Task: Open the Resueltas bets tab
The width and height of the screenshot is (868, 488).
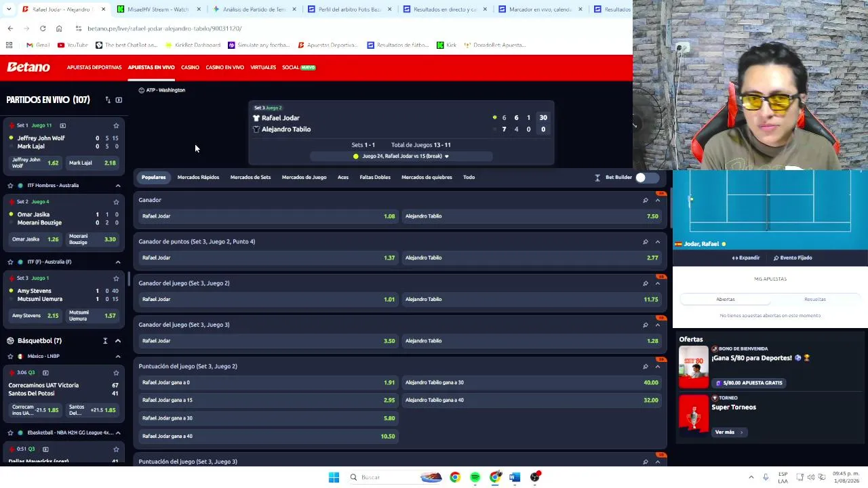Action: click(815, 299)
